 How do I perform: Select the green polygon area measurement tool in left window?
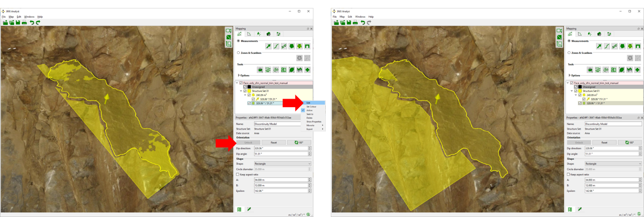[291, 47]
